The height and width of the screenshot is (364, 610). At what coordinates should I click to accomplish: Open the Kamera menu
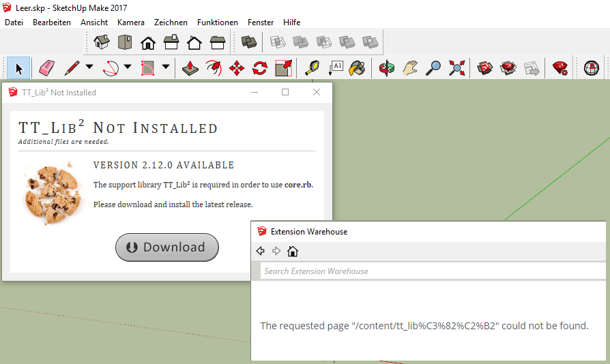coord(131,22)
